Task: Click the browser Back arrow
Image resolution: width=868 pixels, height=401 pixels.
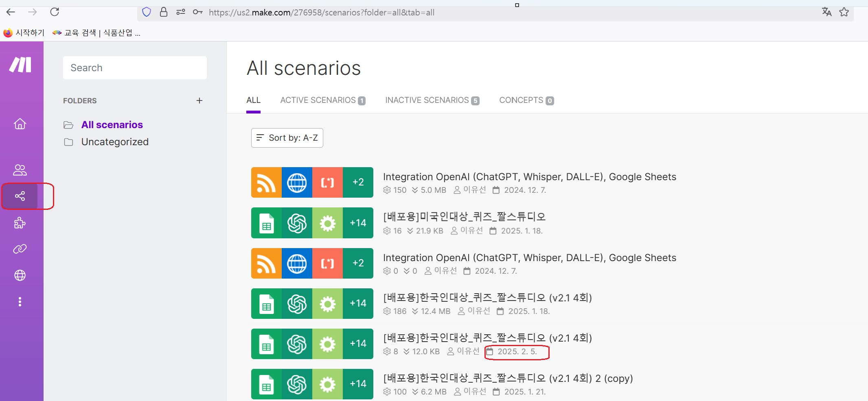Action: pos(11,12)
